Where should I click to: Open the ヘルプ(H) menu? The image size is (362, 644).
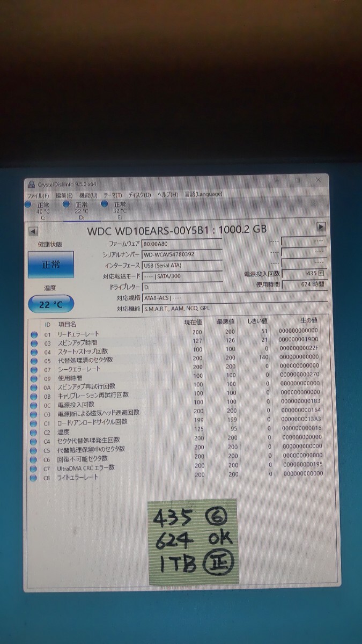click(167, 194)
